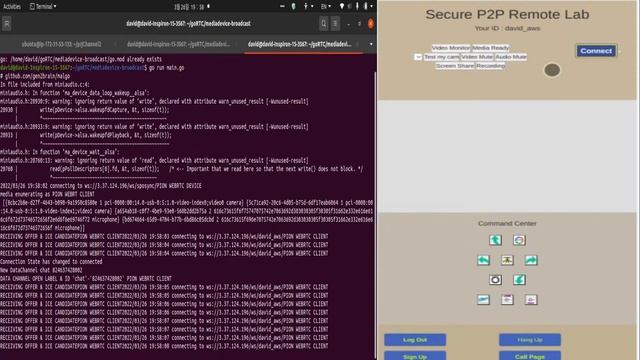Switch to the middle david@david-inspiron terminal tab

[179, 44]
